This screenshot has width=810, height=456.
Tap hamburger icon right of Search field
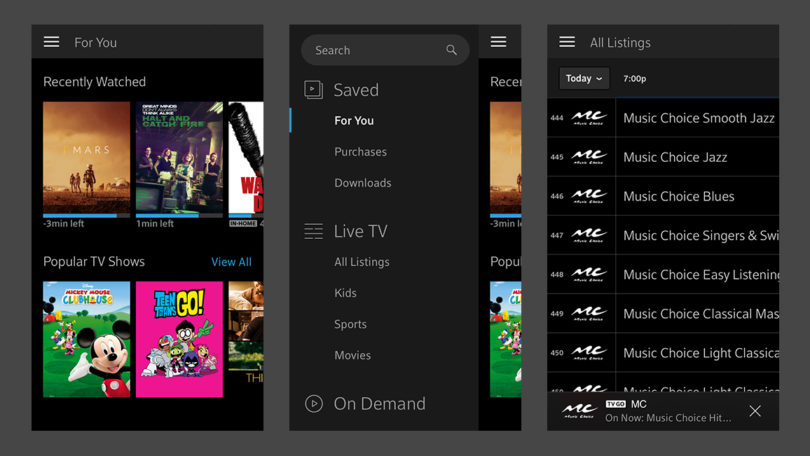[499, 42]
